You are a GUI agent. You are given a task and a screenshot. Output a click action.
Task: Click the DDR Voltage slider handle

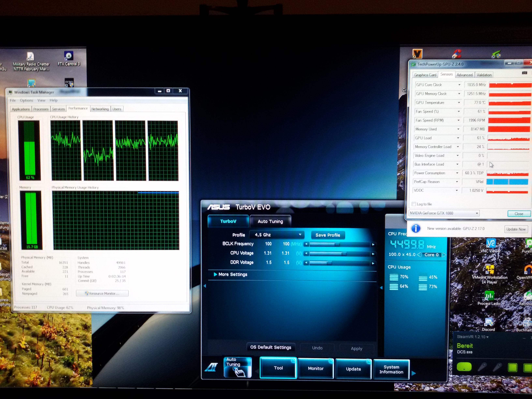pos(330,263)
